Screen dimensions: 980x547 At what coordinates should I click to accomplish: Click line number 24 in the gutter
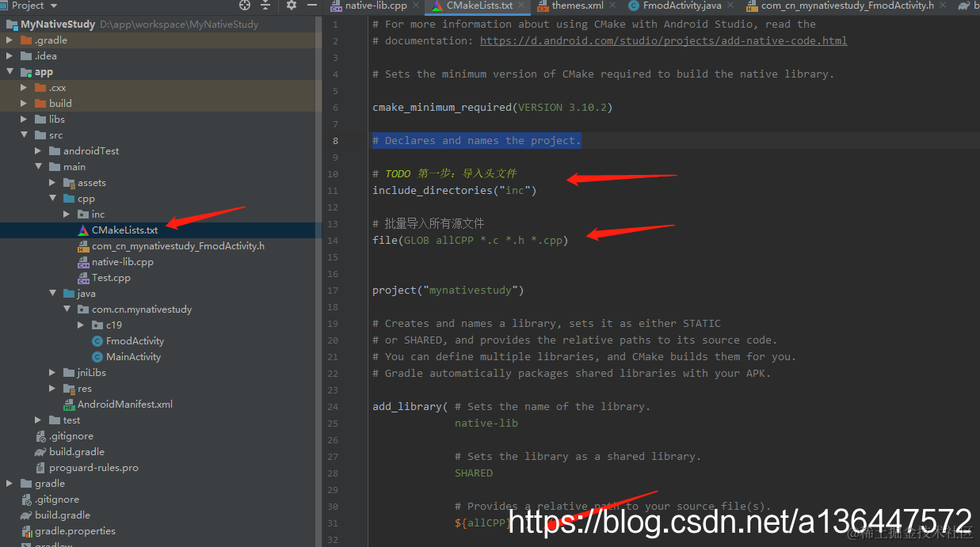pos(331,407)
